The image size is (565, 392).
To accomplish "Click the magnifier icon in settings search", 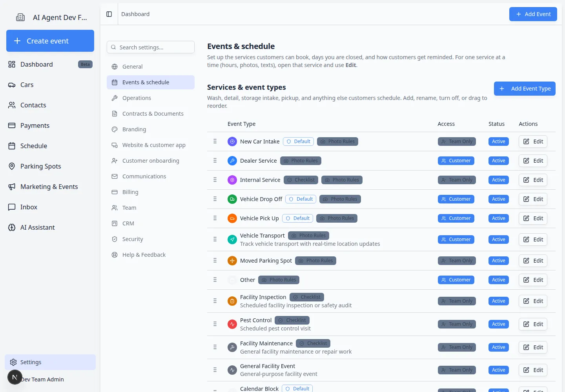I will coord(113,47).
